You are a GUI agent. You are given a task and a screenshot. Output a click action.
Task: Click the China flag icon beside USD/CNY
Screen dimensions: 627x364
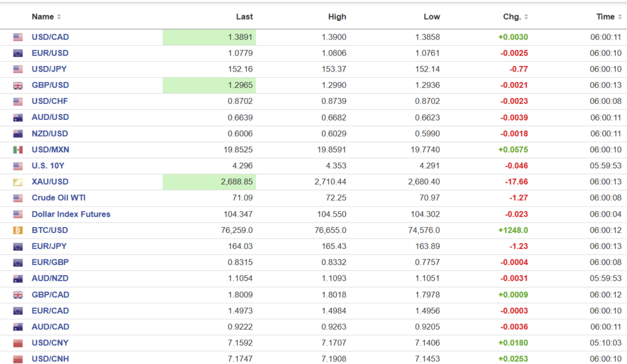18,343
